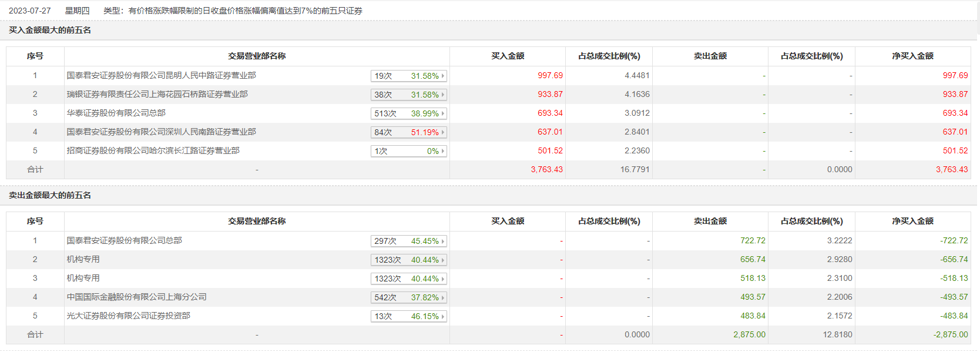Viewport: 980px width, 352px height.
Task: Click the arrow icon beside 19次 31.58%
Action: tap(443, 76)
